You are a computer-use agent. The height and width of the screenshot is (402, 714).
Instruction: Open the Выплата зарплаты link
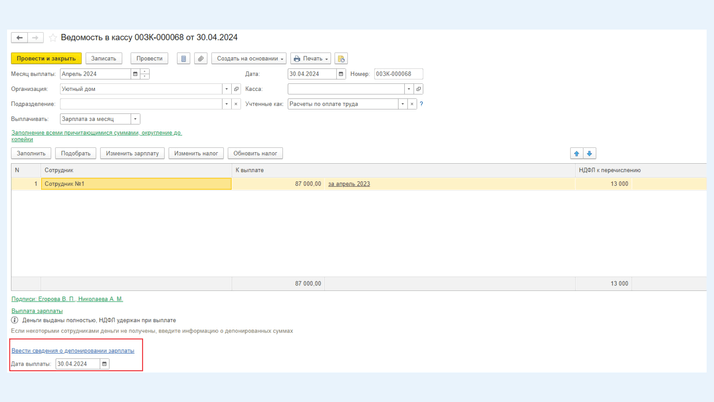pyautogui.click(x=37, y=311)
